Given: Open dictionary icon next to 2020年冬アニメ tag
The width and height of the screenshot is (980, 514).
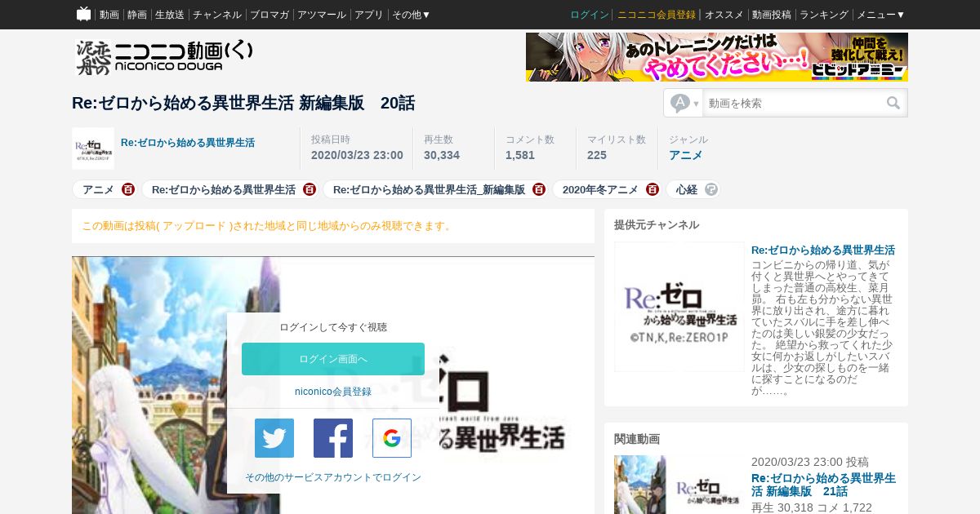Looking at the screenshot, I should pyautogui.click(x=653, y=189).
